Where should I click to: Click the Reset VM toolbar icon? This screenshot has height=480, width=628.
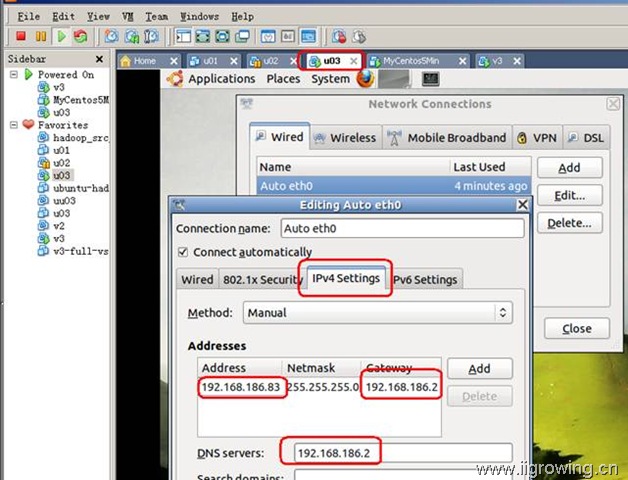point(80,36)
